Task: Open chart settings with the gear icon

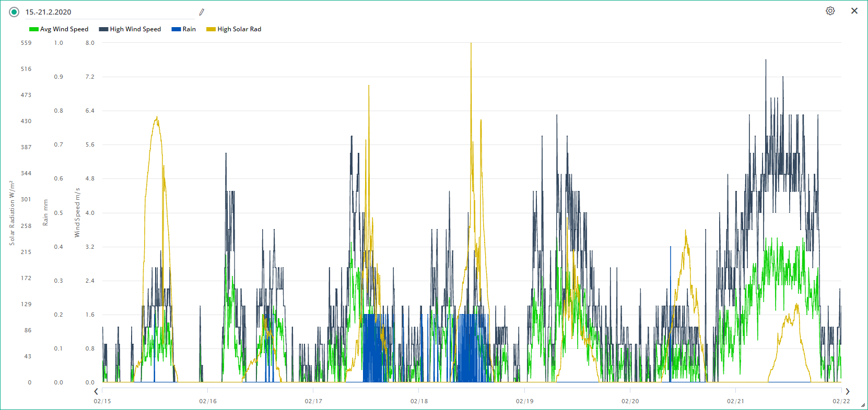Action: pos(830,11)
